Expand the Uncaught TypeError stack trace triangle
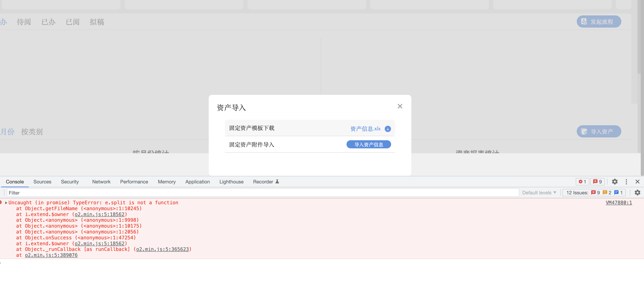Viewport: 644px width, 304px height. point(6,203)
